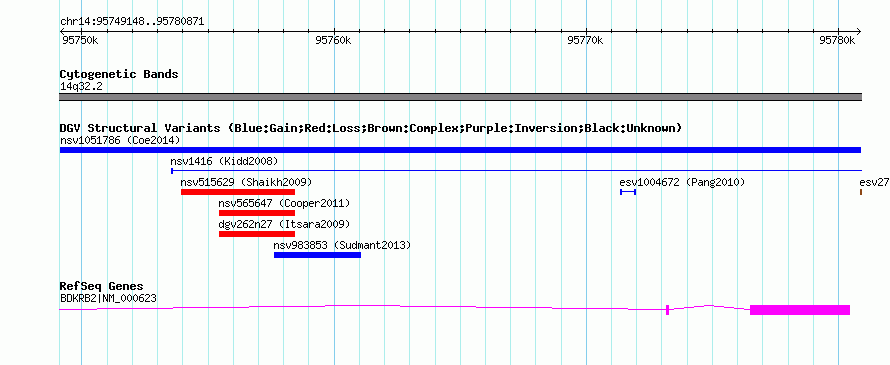Click the esv1004672 (Pang2010) small blue marker

[x=628, y=192]
